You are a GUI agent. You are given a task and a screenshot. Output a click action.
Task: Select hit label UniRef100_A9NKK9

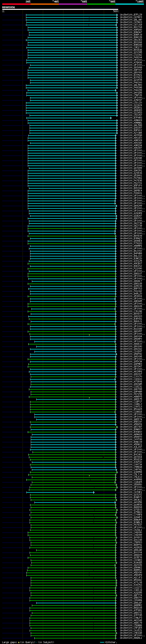[131, 120]
